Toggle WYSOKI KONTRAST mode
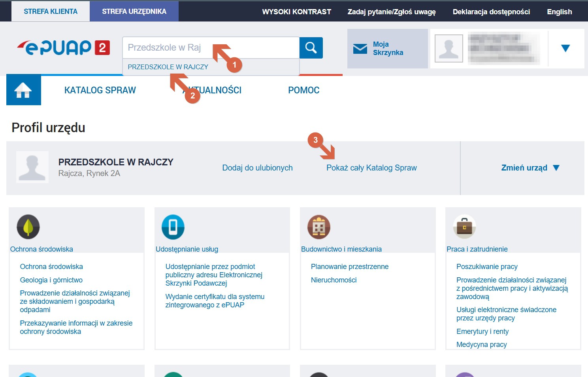Image resolution: width=588 pixels, height=377 pixels. pyautogui.click(x=296, y=12)
